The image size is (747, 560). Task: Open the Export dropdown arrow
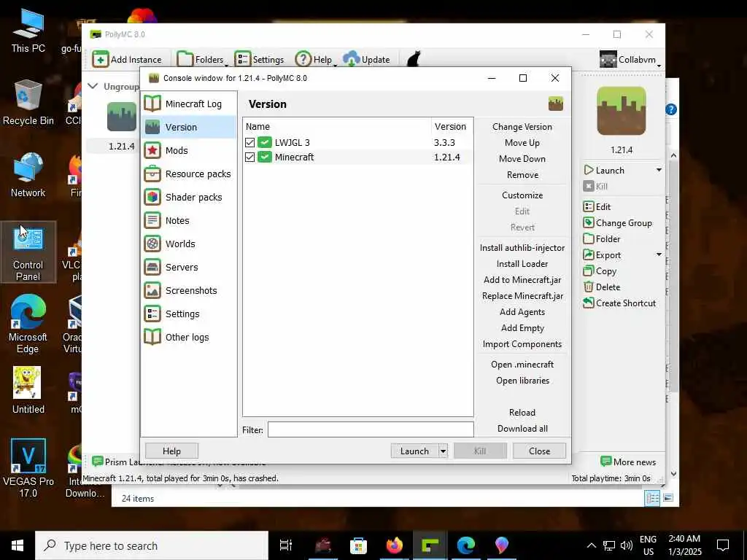[x=659, y=254]
